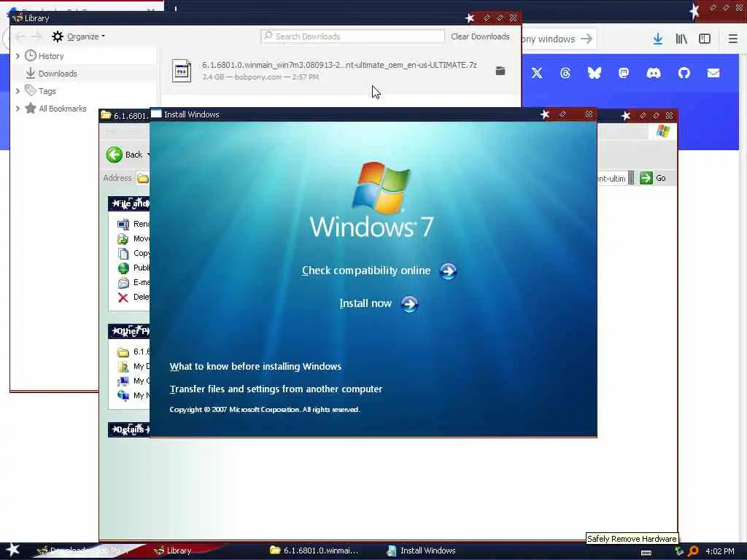This screenshot has width=747, height=560.
Task: Click the Address bar folder icon in Explorer
Action: coord(142,179)
